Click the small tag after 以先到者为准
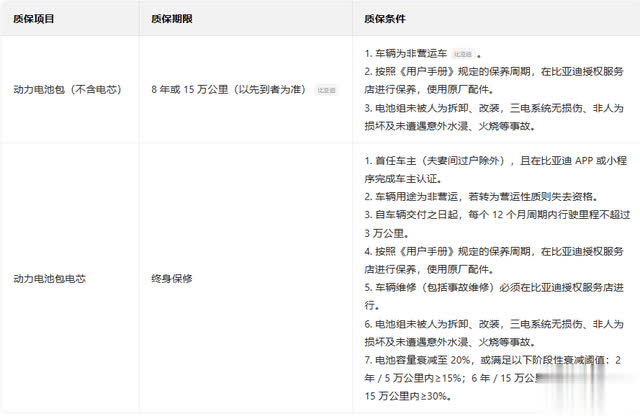Viewport: 640px width, 419px height. click(326, 89)
